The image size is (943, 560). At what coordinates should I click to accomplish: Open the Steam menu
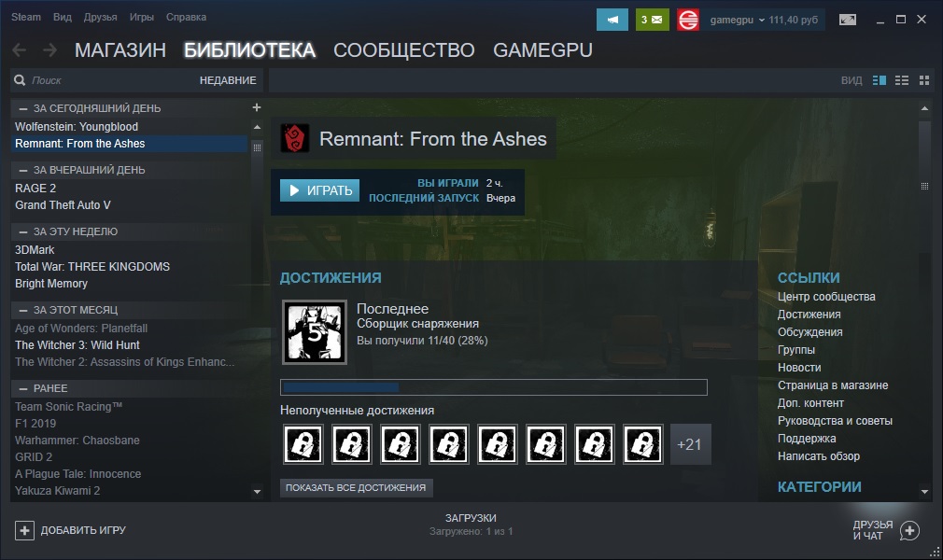(26, 17)
